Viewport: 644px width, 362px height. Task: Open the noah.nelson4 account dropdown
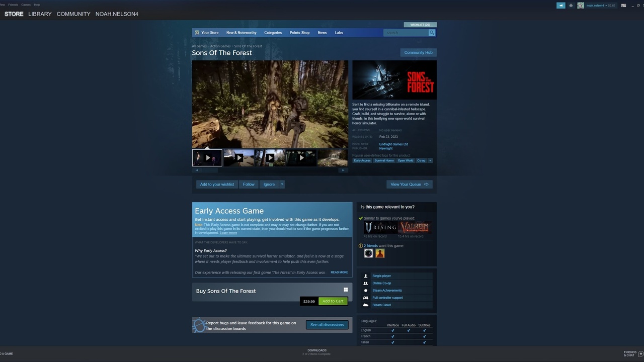(x=597, y=5)
